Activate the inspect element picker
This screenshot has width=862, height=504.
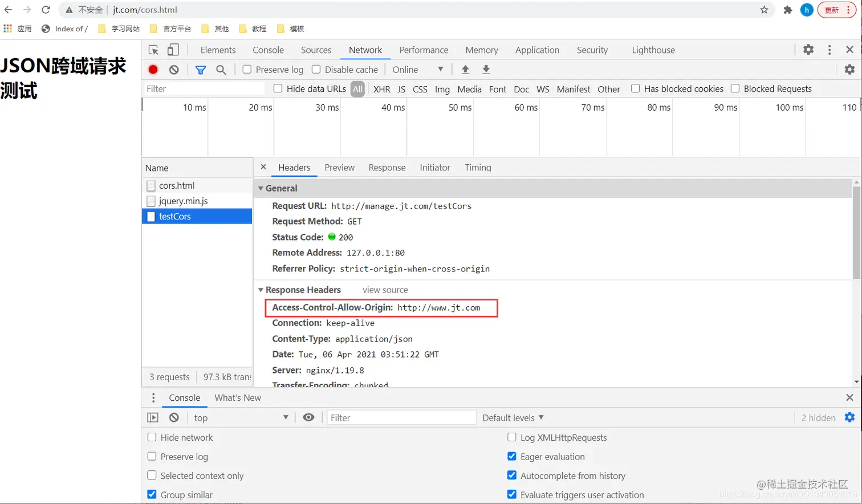(153, 50)
